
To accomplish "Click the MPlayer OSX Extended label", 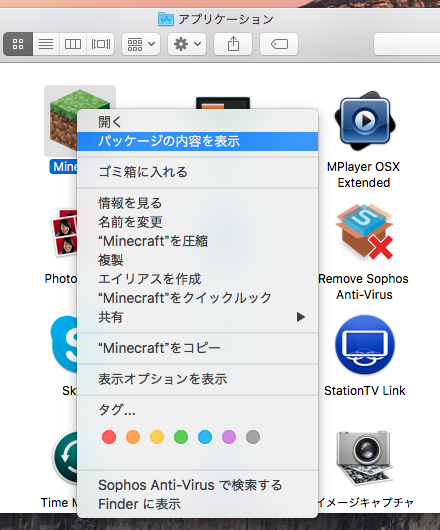I will (x=364, y=174).
